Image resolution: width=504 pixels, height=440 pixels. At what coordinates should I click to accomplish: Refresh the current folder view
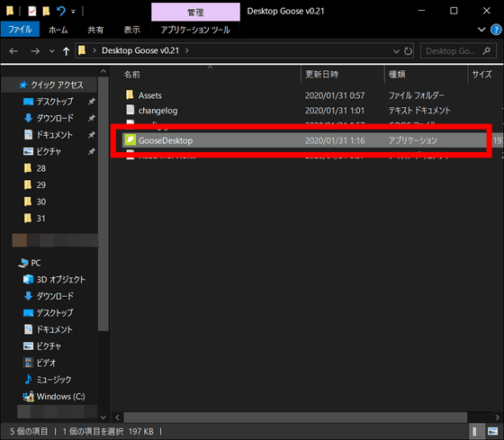click(408, 51)
